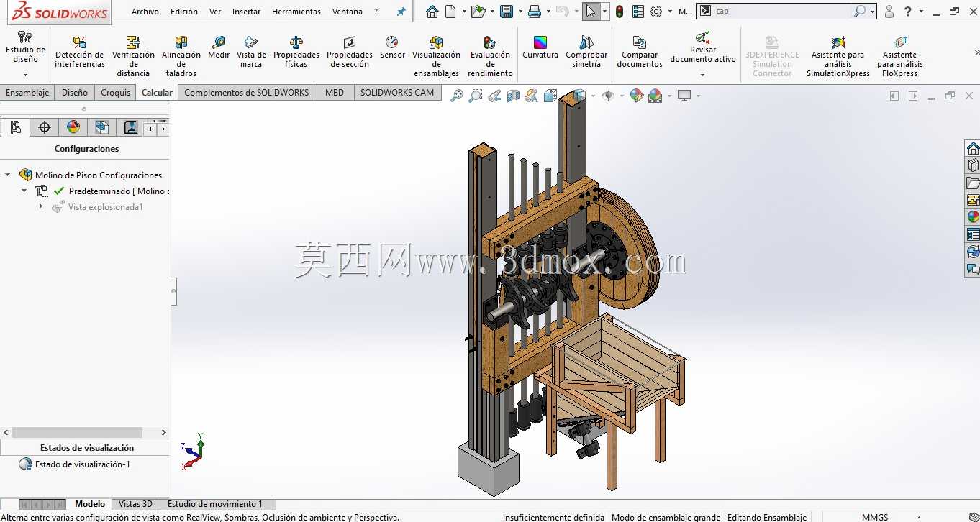Open Vista de marca
Screen dimensions: 980x522
pyautogui.click(x=251, y=52)
